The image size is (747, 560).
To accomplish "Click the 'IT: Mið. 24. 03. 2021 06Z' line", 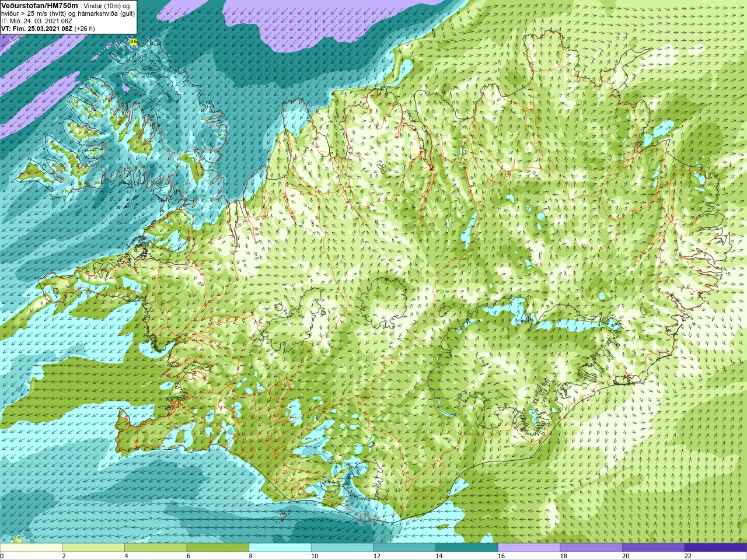I will point(37,21).
